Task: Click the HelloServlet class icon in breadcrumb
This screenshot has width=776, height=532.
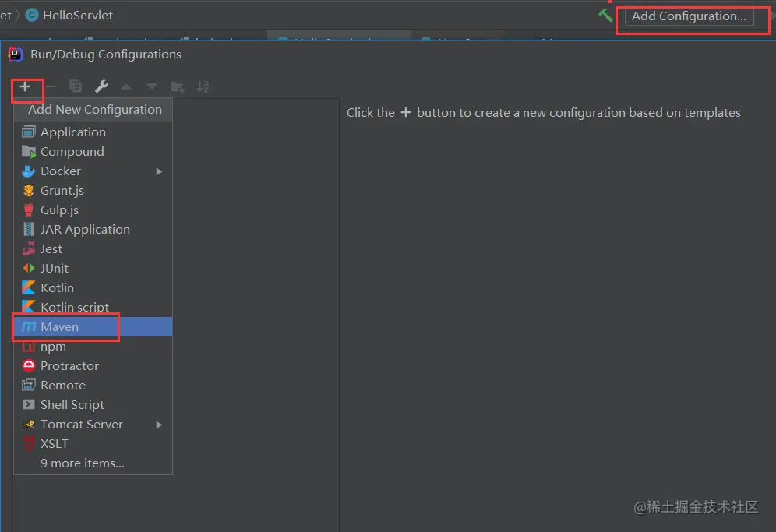Action: (x=32, y=16)
